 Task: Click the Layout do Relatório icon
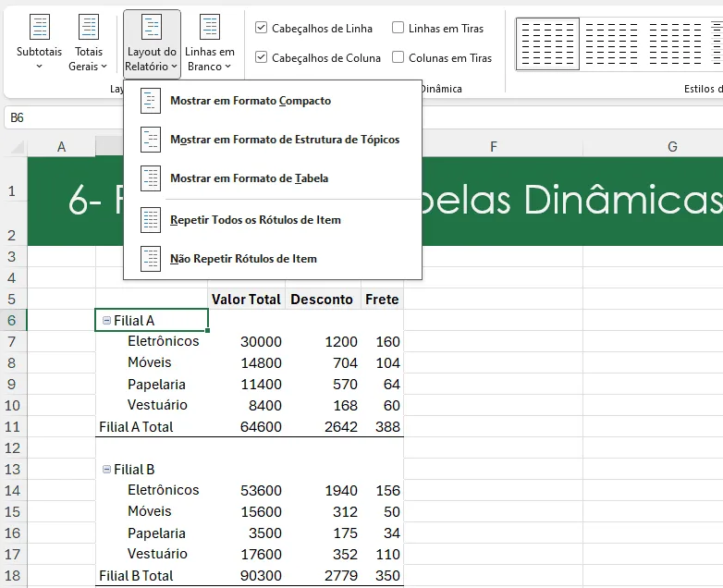[152, 27]
